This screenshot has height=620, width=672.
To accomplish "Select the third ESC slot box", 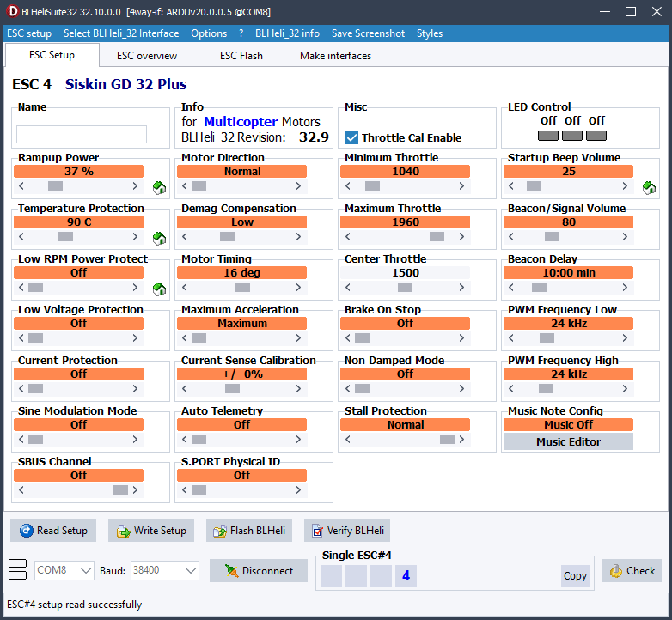I will point(381,575).
